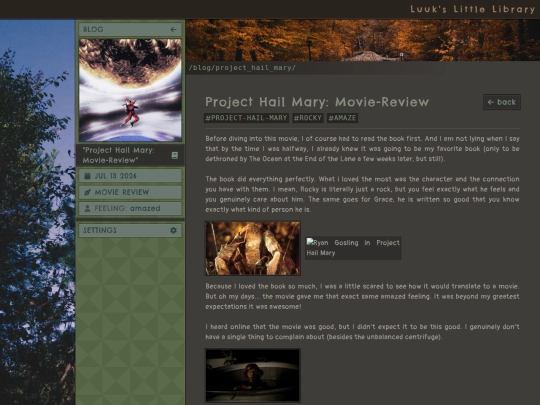540x405 pixels.
Task: Click the autumn forest banner image
Action: [363, 40]
